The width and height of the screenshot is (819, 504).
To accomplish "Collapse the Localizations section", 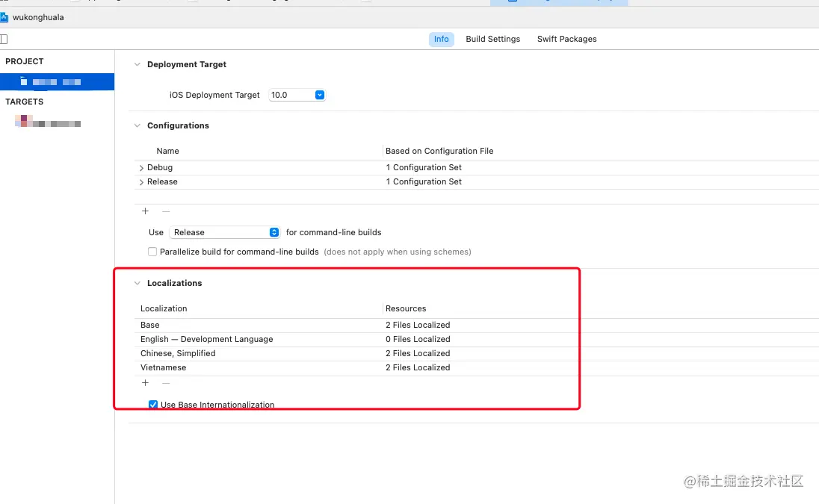I will [137, 283].
